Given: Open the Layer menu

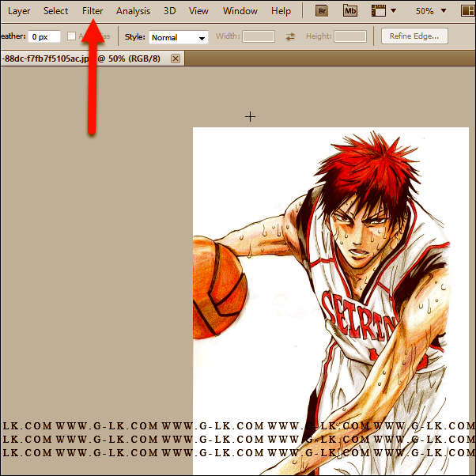Looking at the screenshot, I should click(x=19, y=11).
